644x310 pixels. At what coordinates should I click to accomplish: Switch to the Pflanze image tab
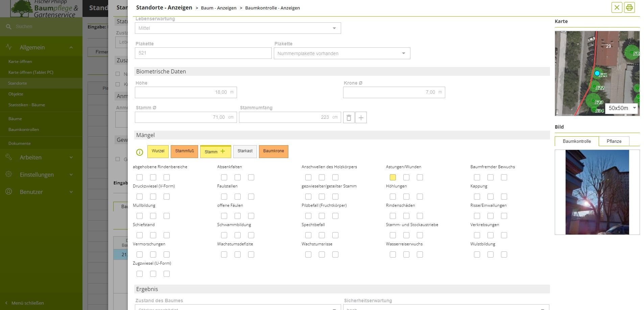[614, 141]
